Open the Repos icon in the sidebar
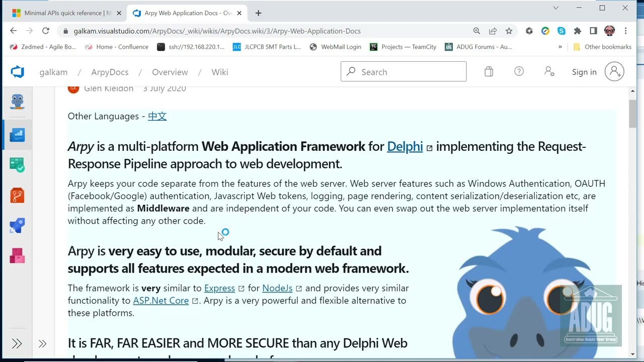 coord(17,195)
